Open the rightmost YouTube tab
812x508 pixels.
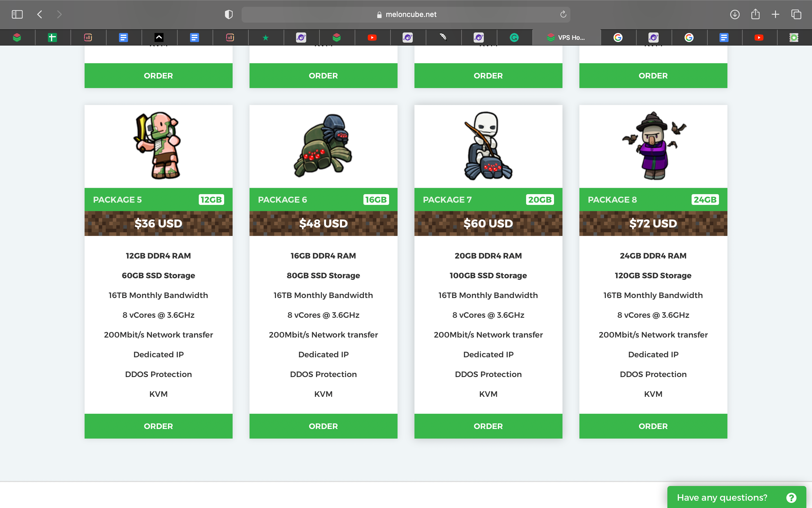759,37
